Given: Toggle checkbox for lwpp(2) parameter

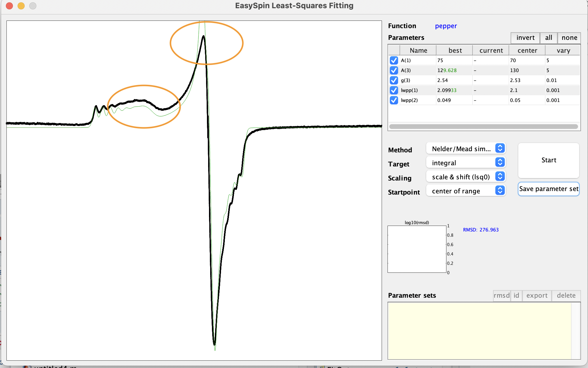Looking at the screenshot, I should (x=393, y=100).
